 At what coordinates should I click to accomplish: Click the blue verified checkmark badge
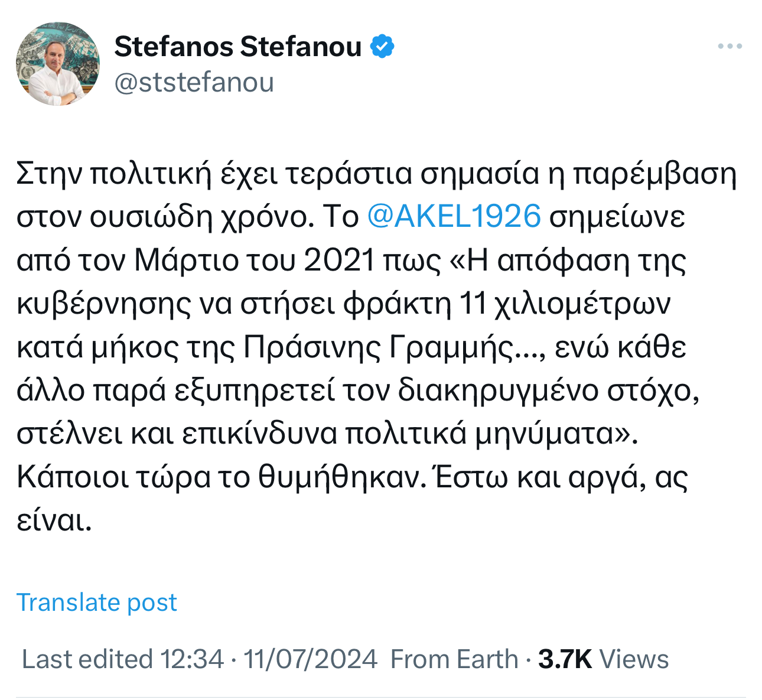tap(382, 47)
